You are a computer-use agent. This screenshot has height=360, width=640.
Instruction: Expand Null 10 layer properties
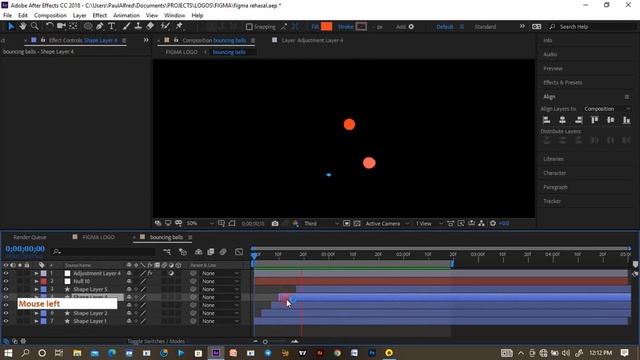tap(36, 281)
